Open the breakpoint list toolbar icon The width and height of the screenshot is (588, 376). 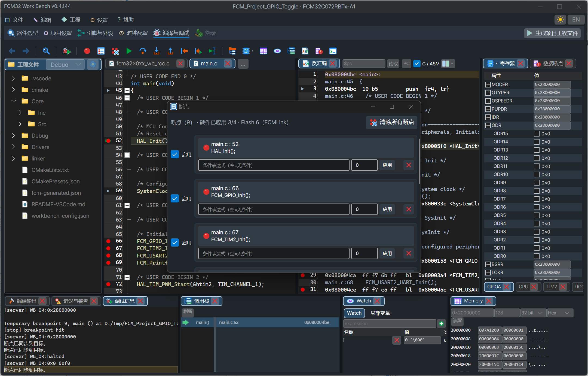[101, 51]
